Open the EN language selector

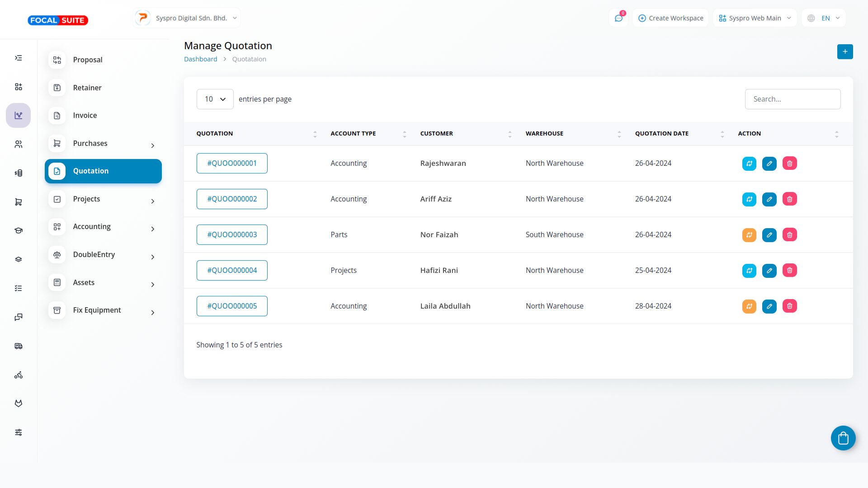824,18
